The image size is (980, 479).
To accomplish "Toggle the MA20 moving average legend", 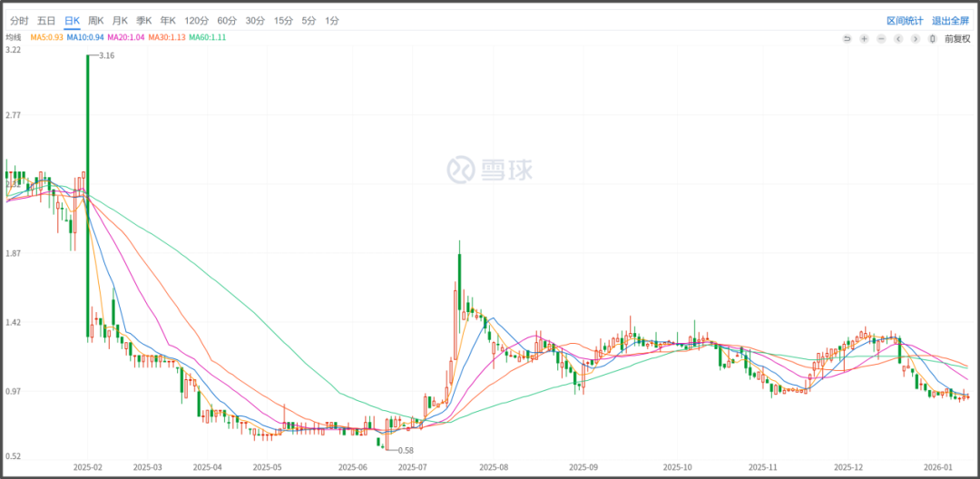I will [x=127, y=37].
